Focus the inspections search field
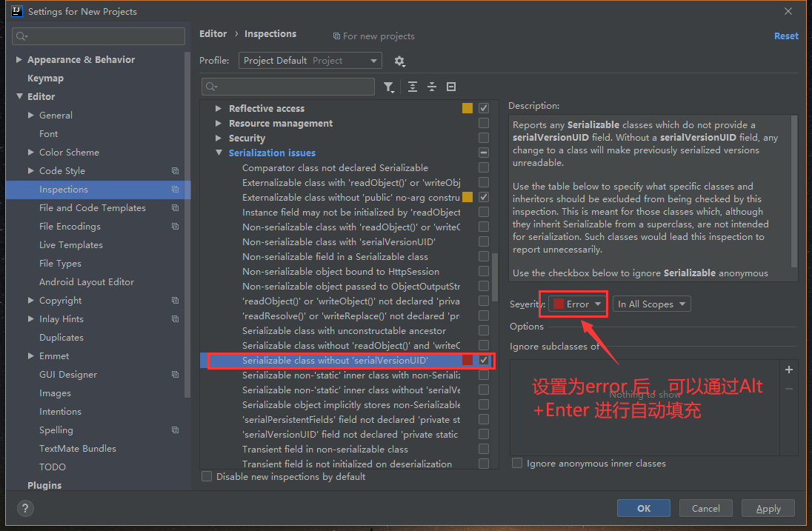This screenshot has width=812, height=531. coord(288,87)
